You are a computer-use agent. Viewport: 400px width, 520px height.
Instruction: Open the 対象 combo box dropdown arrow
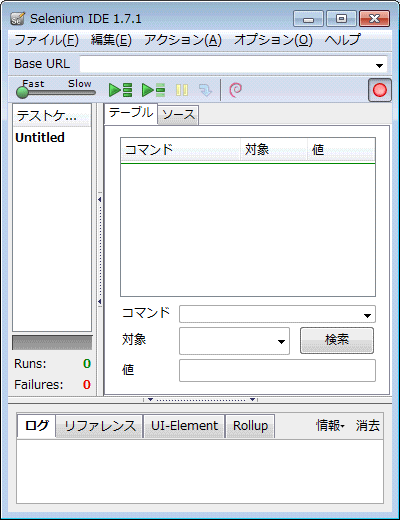(x=281, y=341)
